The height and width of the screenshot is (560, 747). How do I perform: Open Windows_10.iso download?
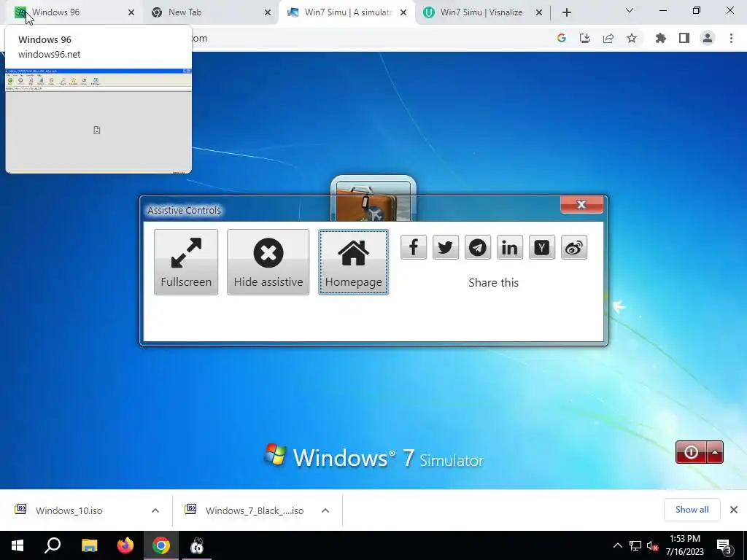point(69,510)
